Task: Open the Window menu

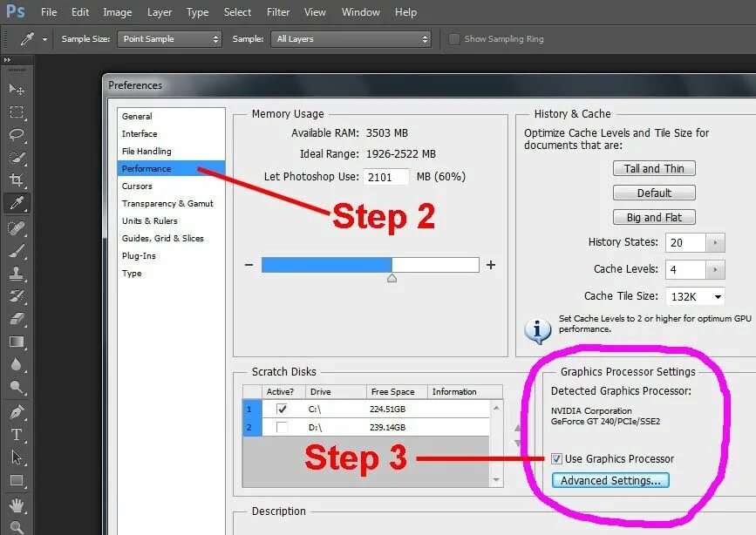Action: click(x=361, y=12)
